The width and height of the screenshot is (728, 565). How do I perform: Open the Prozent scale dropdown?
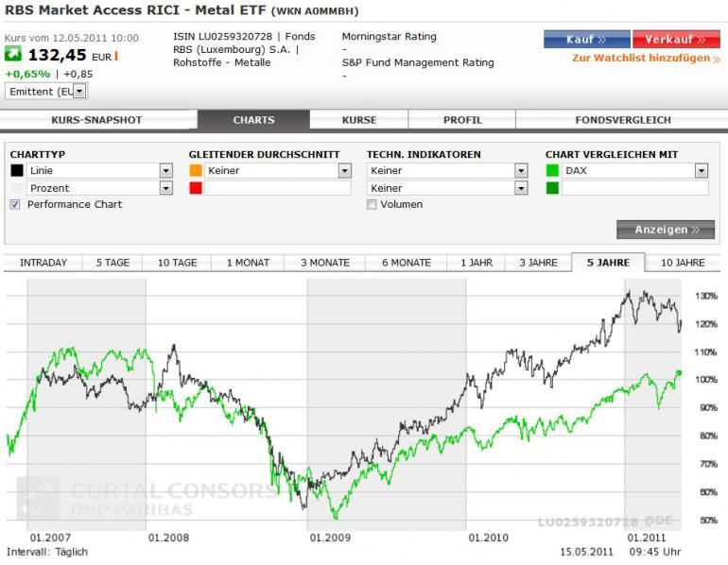(x=165, y=188)
